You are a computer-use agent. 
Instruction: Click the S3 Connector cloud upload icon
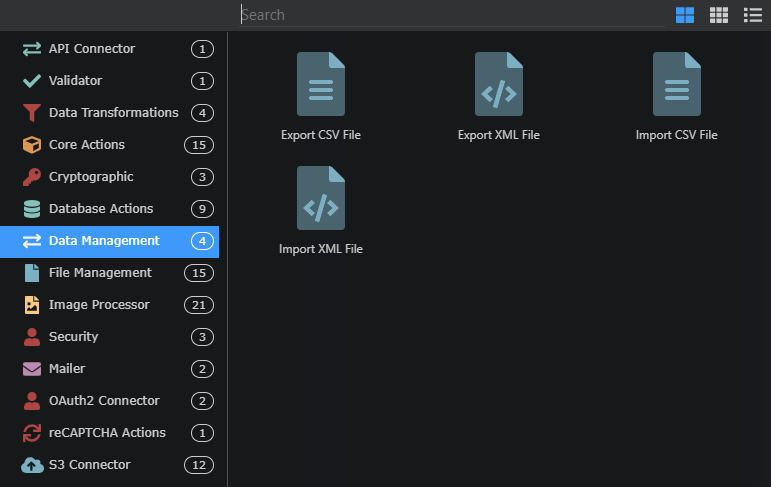[32, 465]
